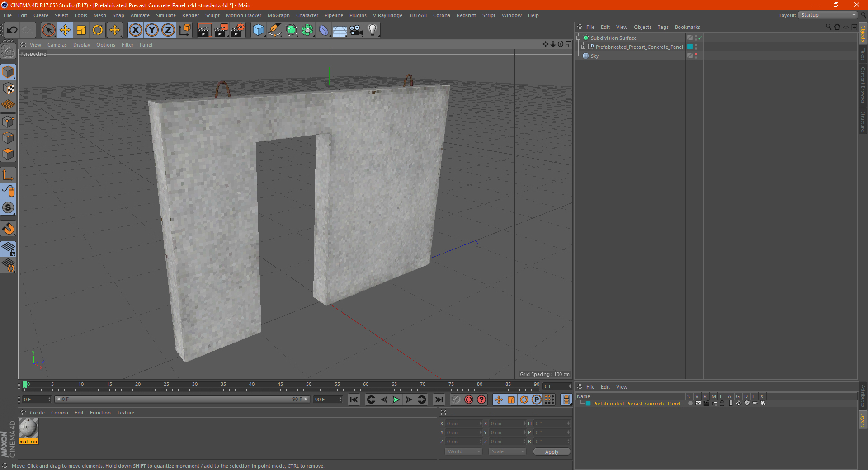The height and width of the screenshot is (470, 868).
Task: Open the material manager Texture menu
Action: 125,413
